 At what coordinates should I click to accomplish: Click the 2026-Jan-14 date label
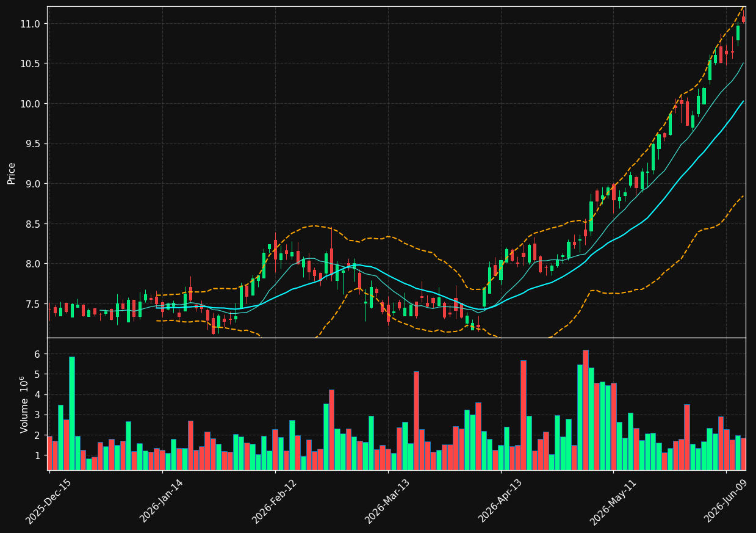click(x=162, y=501)
